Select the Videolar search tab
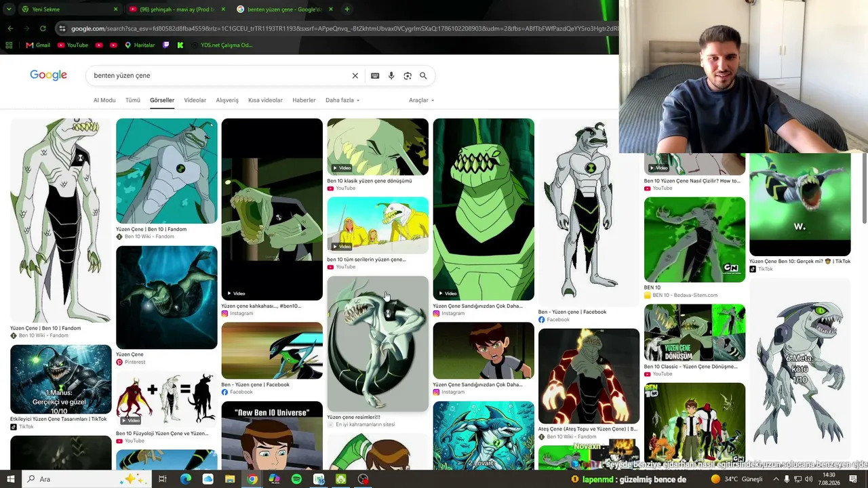This screenshot has width=868, height=488. (195, 100)
